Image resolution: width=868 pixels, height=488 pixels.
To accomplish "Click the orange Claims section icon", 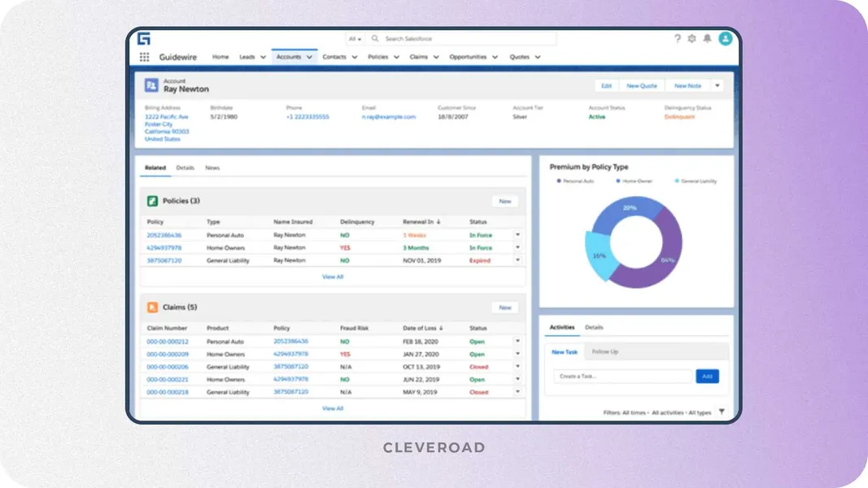I will coord(152,307).
